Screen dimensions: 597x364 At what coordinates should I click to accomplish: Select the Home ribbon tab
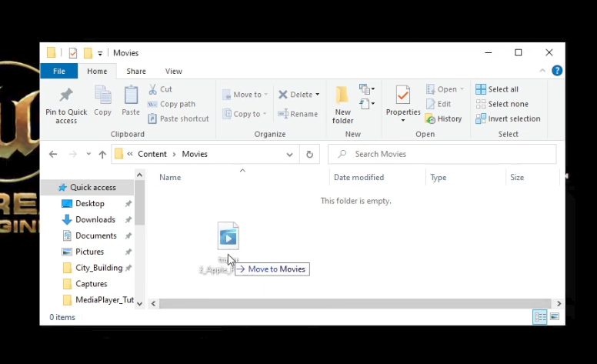pos(97,72)
